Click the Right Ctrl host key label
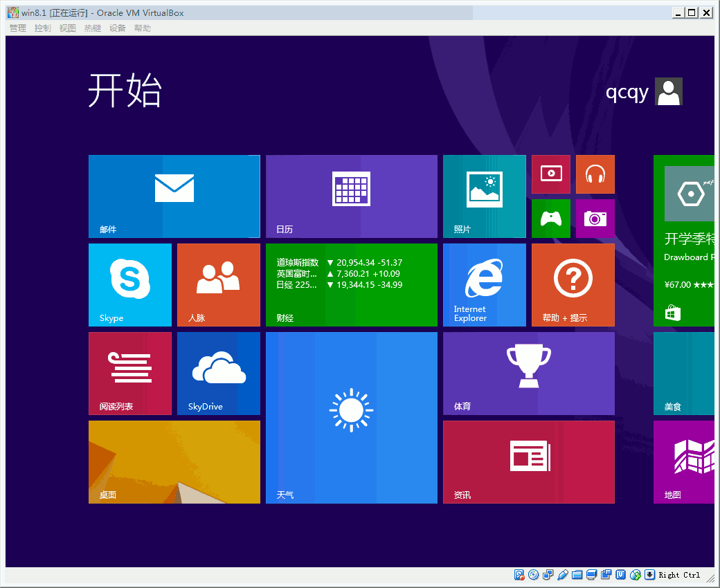Screen dimensions: 720x588 [x=679, y=575]
